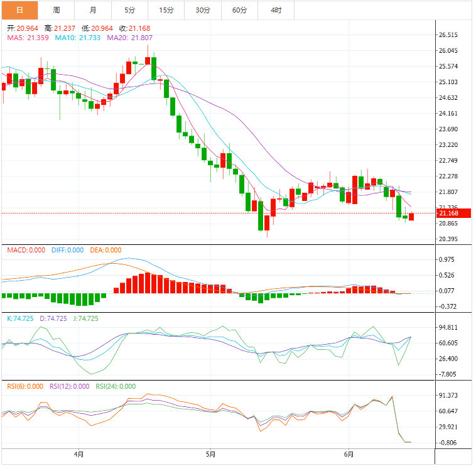Click the 94.811 KDJ axis label
476x471 pixels.
(x=448, y=327)
